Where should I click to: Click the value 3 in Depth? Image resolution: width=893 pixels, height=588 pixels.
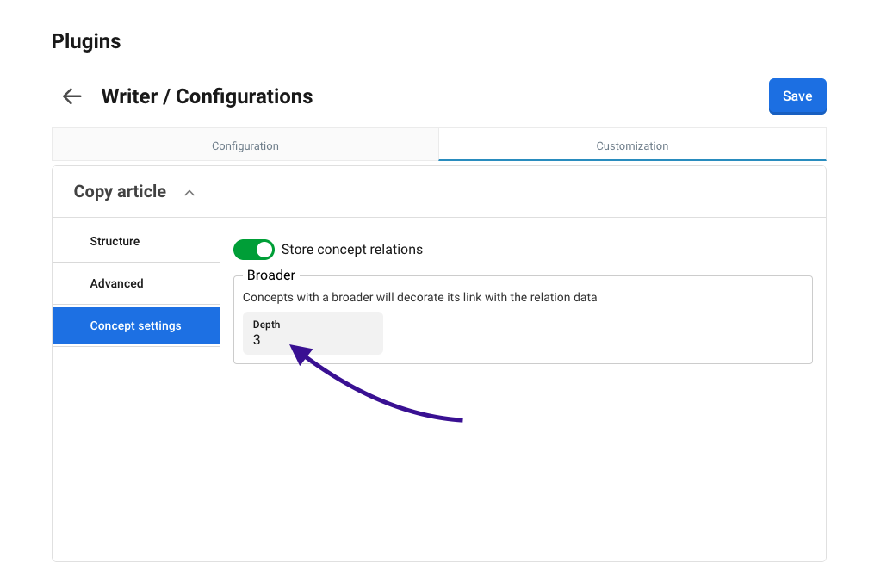point(257,341)
